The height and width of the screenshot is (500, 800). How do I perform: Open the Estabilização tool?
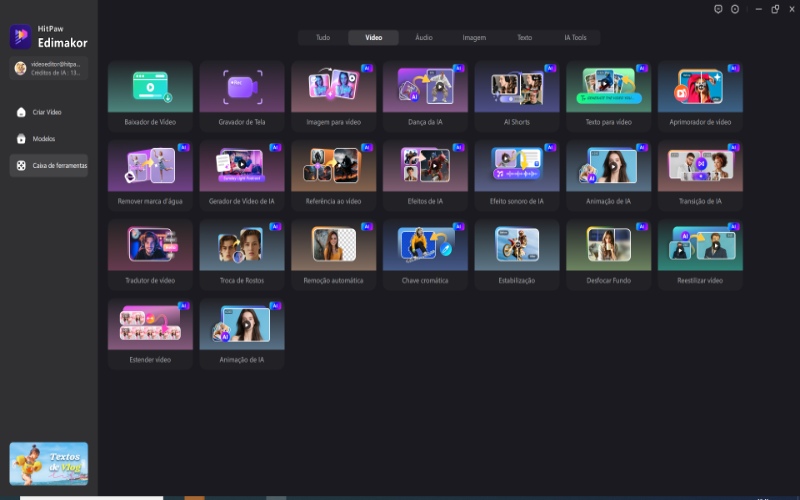(x=517, y=252)
